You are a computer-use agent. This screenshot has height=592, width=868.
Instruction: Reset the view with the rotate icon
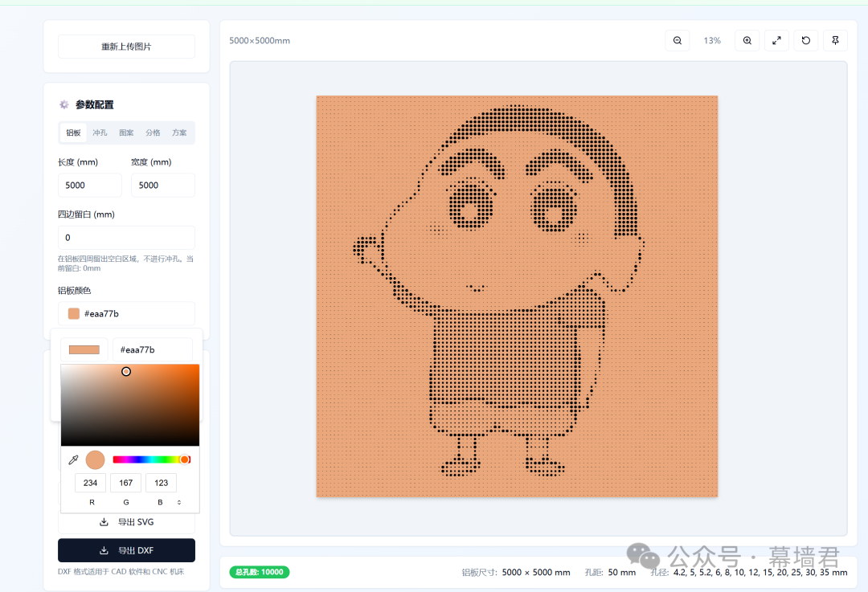[x=806, y=40]
